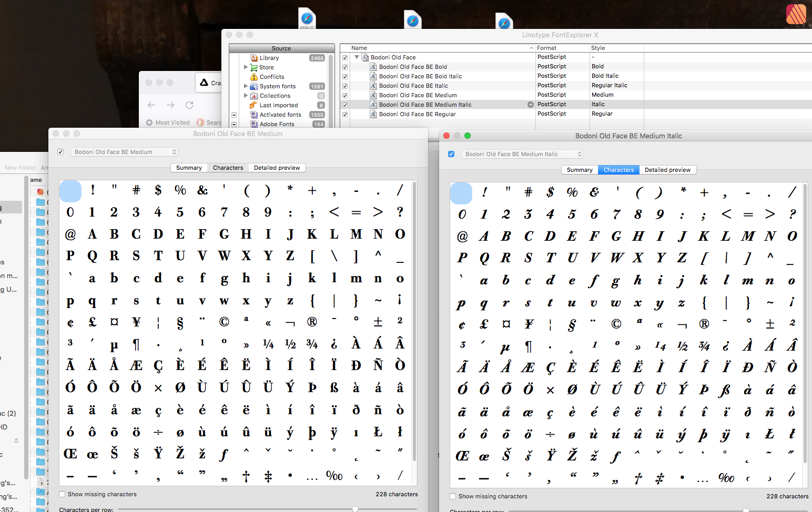This screenshot has height=512, width=812.
Task: Toggle the blue checkbox in the Medium Italic window
Action: click(451, 154)
